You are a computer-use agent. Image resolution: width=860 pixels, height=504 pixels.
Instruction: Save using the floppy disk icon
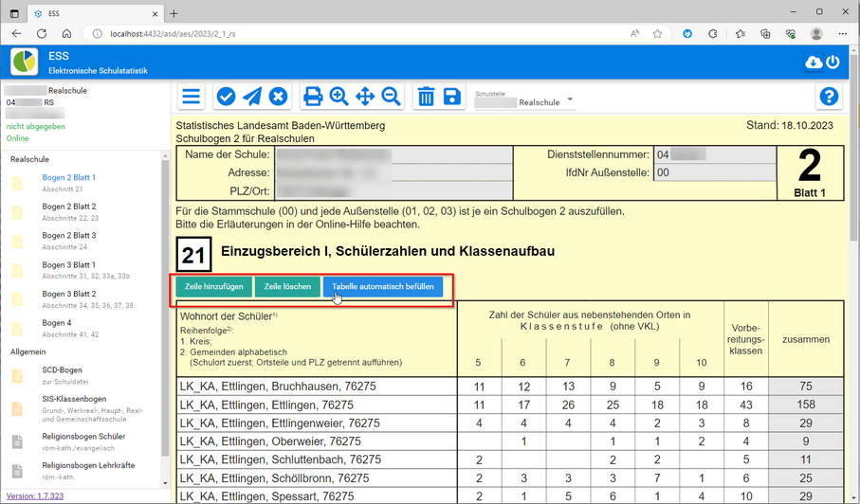(451, 97)
